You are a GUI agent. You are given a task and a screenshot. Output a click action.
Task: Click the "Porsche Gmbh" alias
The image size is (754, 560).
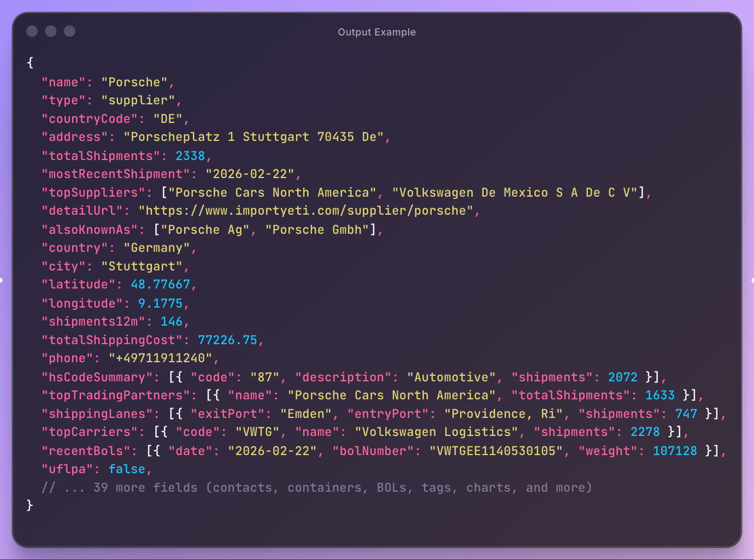317,230
